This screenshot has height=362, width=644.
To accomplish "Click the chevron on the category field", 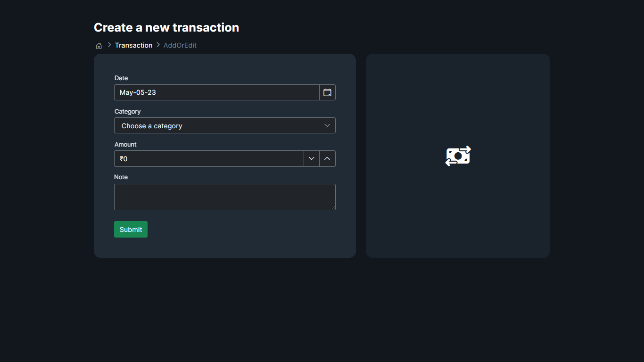I will pyautogui.click(x=327, y=125).
